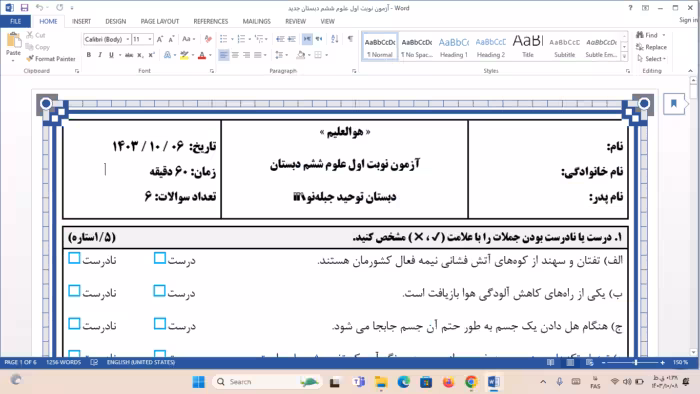The height and width of the screenshot is (394, 700).
Task: Switch to the REVIEW tab
Action: [x=296, y=21]
